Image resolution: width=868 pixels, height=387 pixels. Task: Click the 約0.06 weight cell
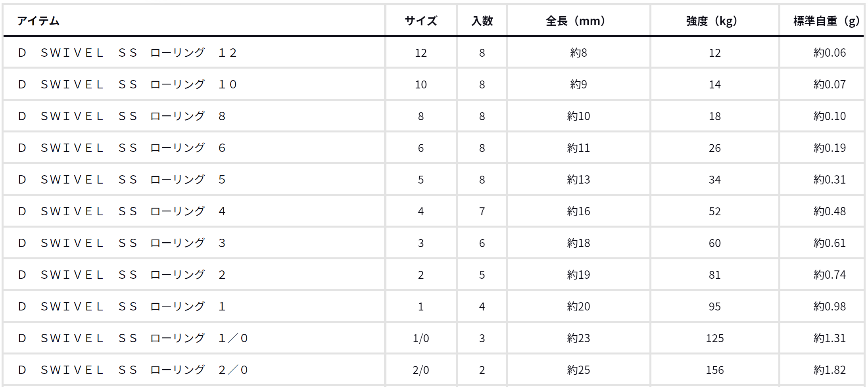830,53
